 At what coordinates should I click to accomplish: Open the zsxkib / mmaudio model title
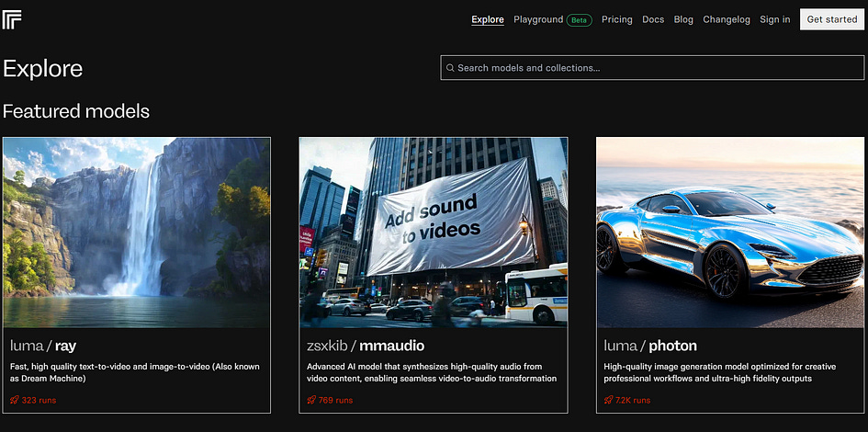point(366,347)
